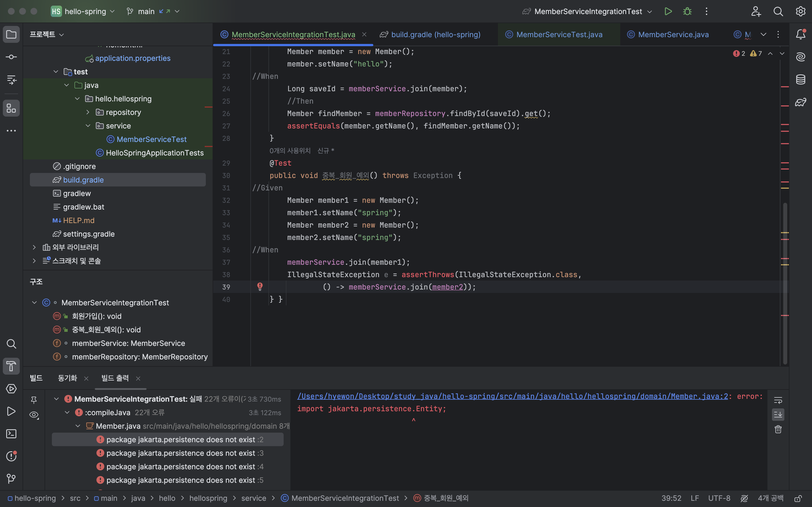Expand the repository folder in tree
812x507 pixels.
[88, 112]
